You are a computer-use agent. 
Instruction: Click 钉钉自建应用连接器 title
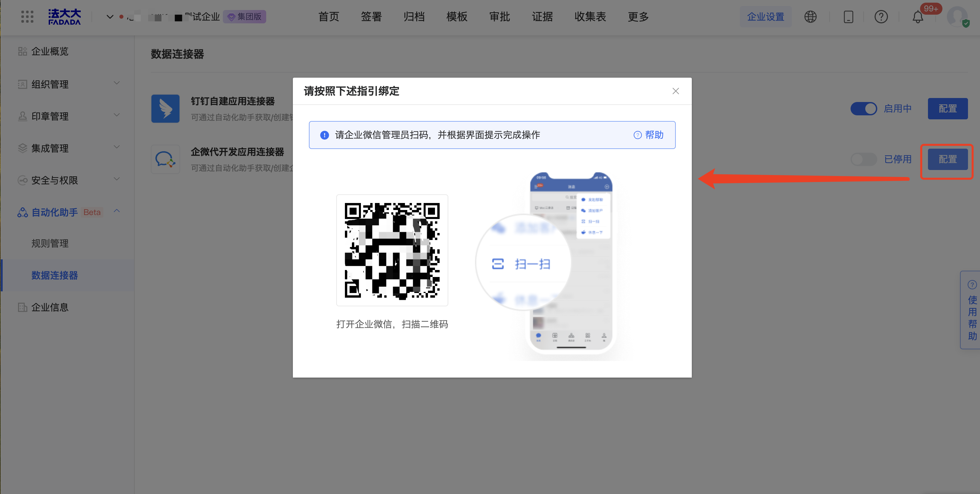pyautogui.click(x=232, y=101)
